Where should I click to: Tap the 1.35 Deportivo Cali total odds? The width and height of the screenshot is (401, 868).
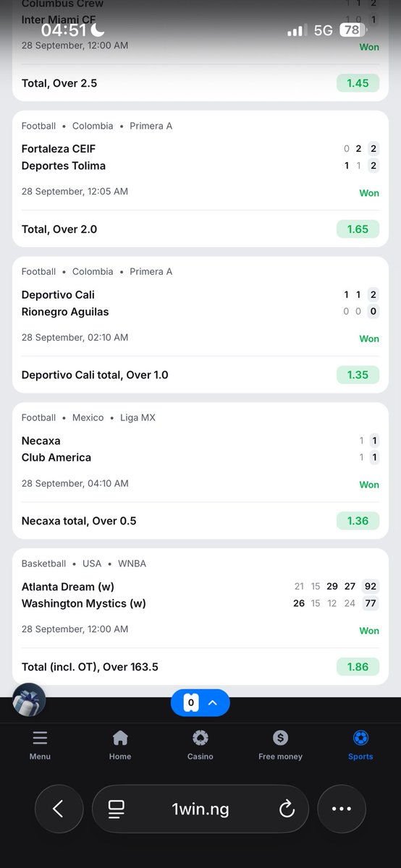358,375
